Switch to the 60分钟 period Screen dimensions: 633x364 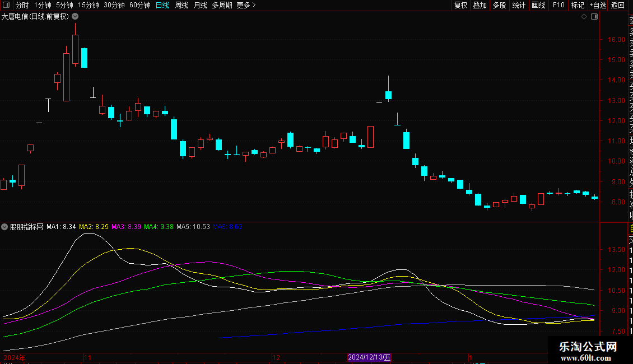tap(139, 5)
